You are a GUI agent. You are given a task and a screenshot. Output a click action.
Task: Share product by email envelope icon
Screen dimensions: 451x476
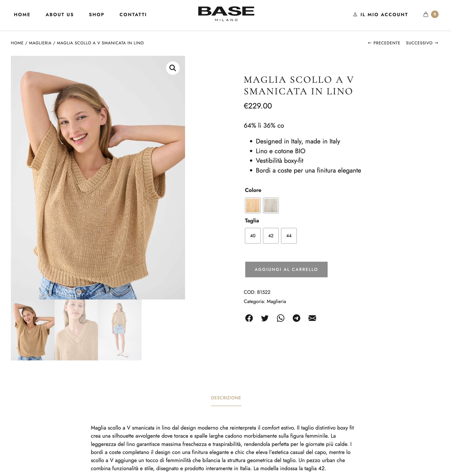[x=312, y=318]
